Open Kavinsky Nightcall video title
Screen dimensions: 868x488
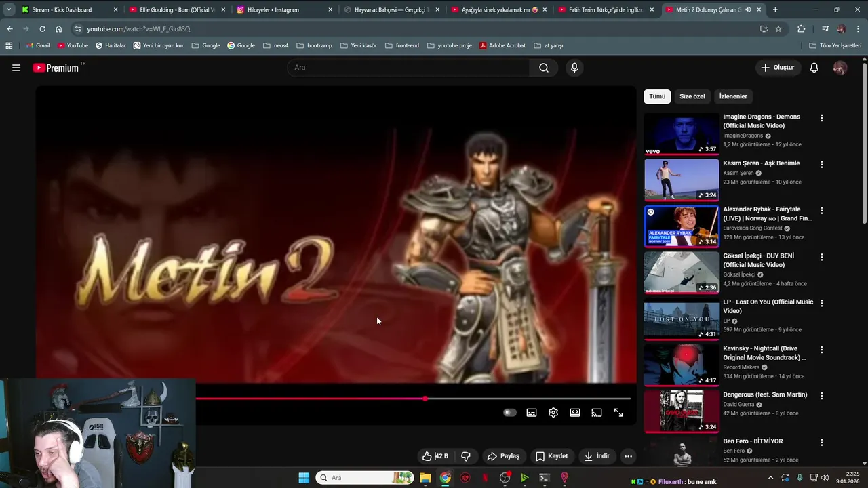click(764, 353)
